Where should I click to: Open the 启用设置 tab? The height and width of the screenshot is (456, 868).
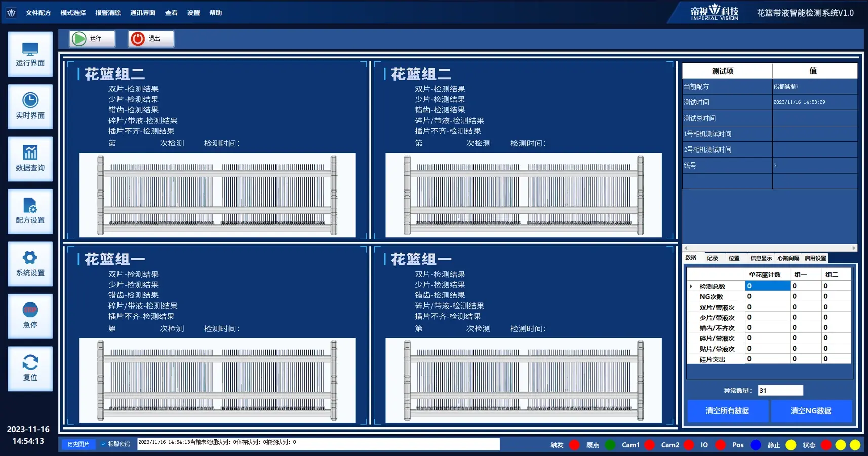pos(815,258)
